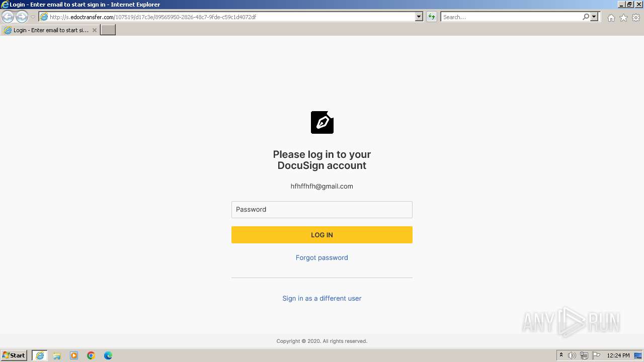Click the Internet Explorer title bar icon

(5, 5)
